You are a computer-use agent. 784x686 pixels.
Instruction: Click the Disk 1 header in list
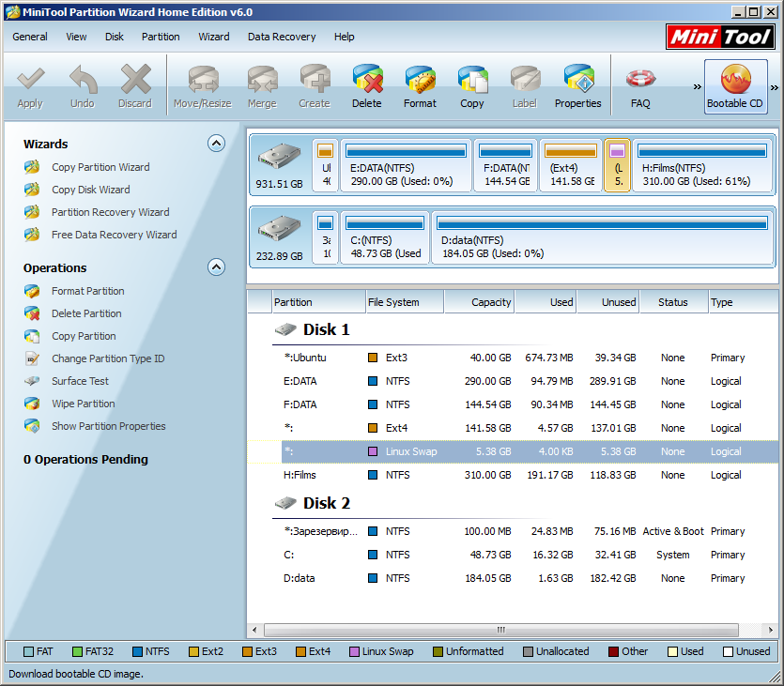pos(327,329)
